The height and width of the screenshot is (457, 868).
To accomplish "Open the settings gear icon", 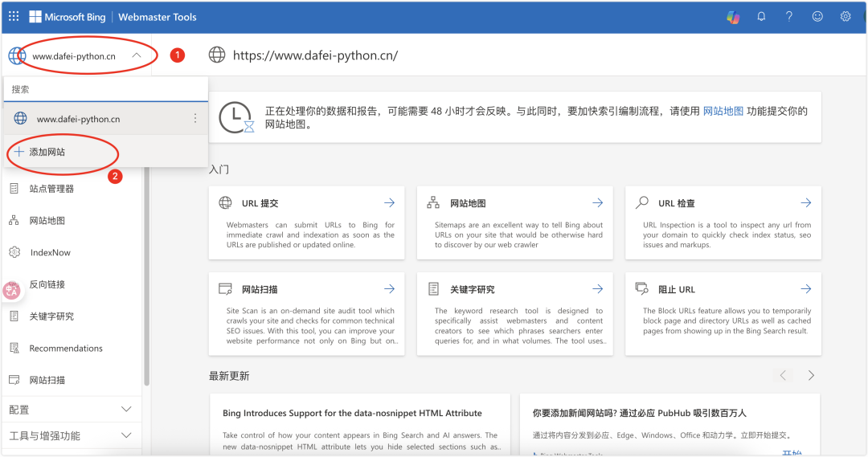I will point(845,17).
